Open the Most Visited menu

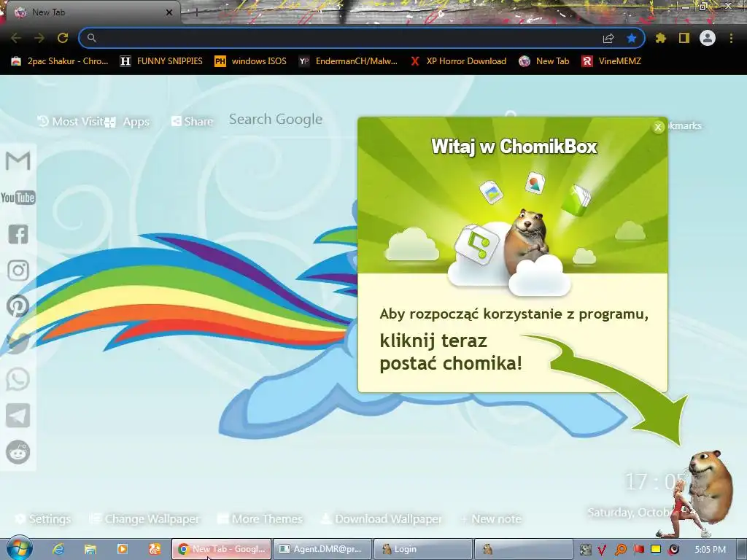pyautogui.click(x=71, y=122)
